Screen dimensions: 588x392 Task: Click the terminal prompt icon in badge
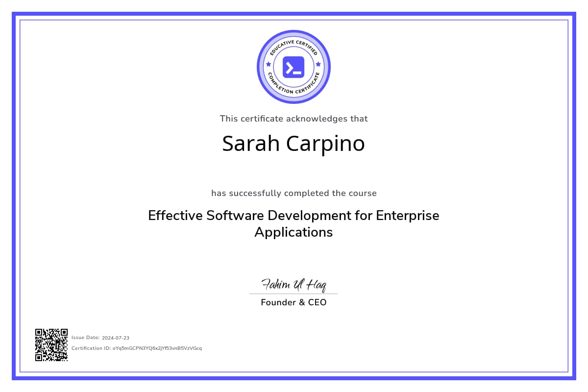294,67
